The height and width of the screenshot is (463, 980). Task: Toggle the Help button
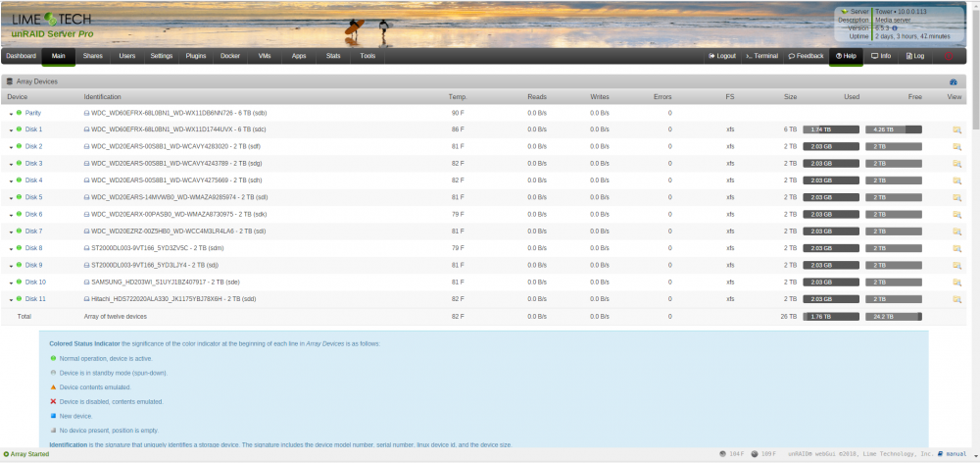pos(846,56)
